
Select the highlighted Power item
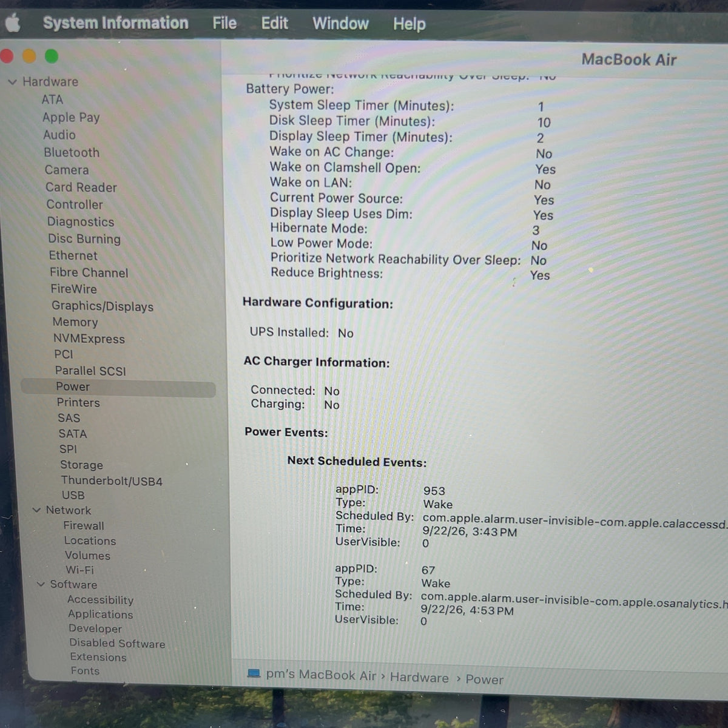click(118, 387)
